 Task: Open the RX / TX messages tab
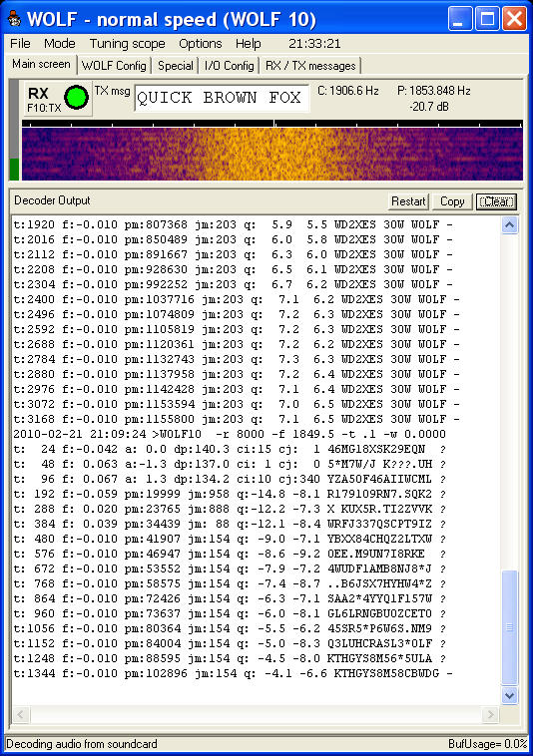click(310, 66)
